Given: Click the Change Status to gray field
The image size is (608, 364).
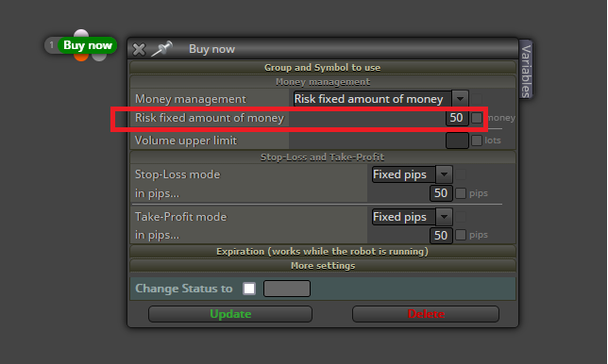Looking at the screenshot, I should tap(287, 289).
